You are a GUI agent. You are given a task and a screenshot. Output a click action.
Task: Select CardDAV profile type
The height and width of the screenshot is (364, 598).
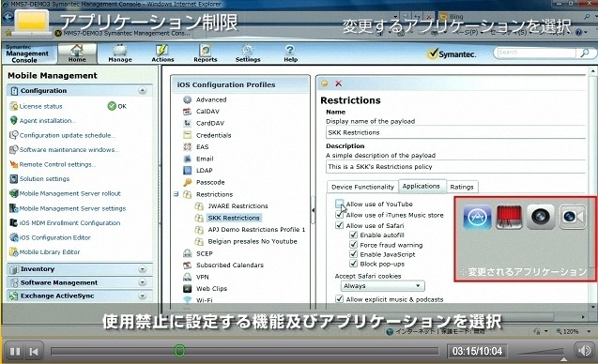210,123
